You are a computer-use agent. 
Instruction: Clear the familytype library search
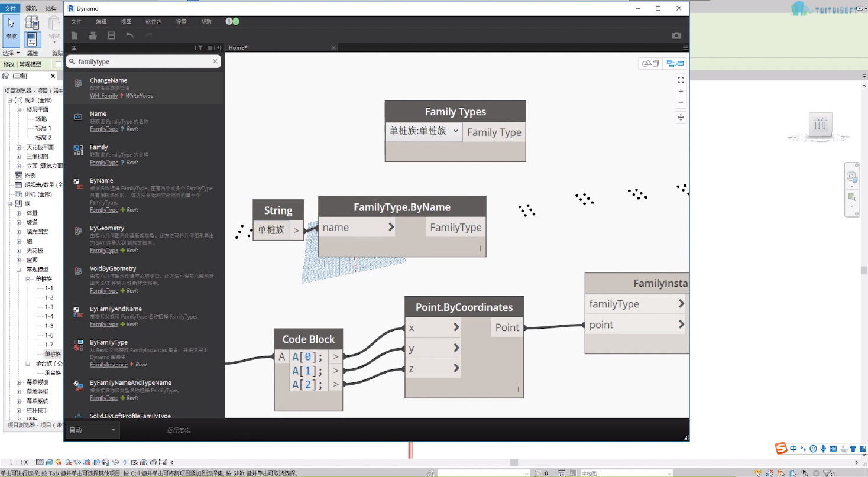215,61
